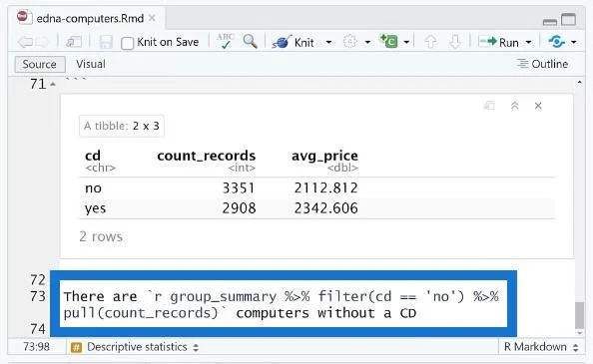This screenshot has width=593, height=364.
Task: Open the gear options dropdown arrow
Action: coord(367,42)
